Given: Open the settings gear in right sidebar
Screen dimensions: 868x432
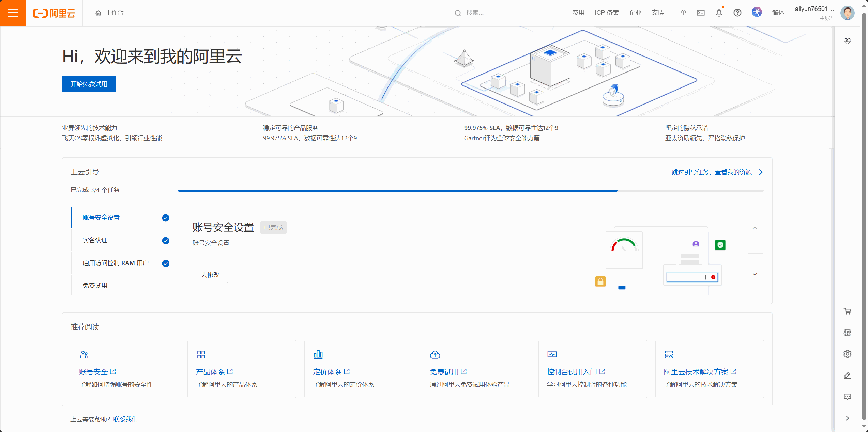Looking at the screenshot, I should pyautogui.click(x=848, y=354).
